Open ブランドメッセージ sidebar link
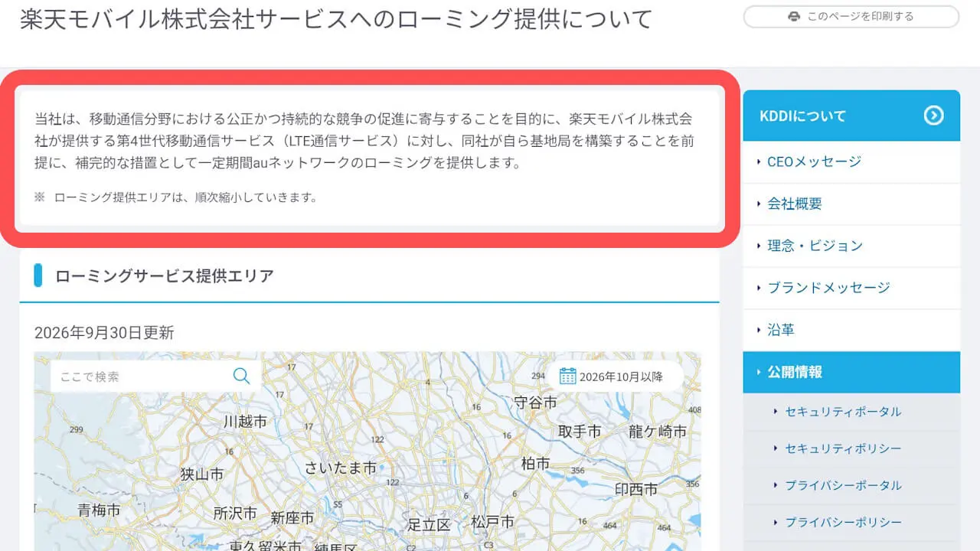 (x=851, y=288)
